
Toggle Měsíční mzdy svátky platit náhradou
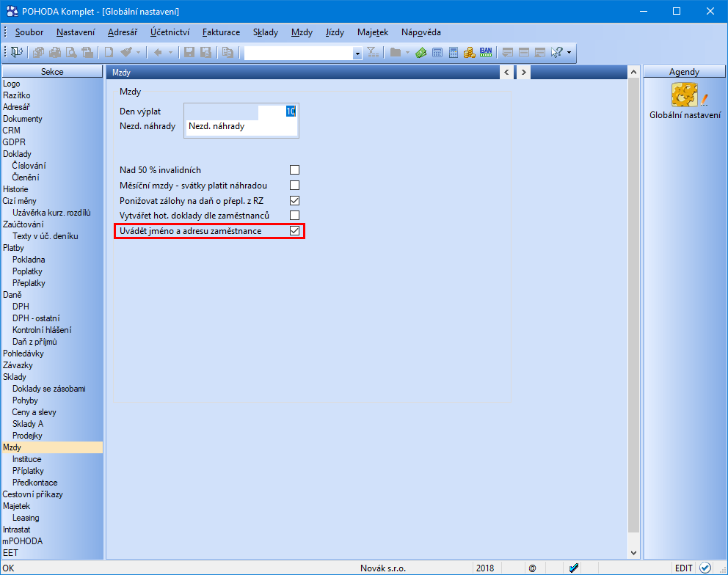click(x=294, y=185)
